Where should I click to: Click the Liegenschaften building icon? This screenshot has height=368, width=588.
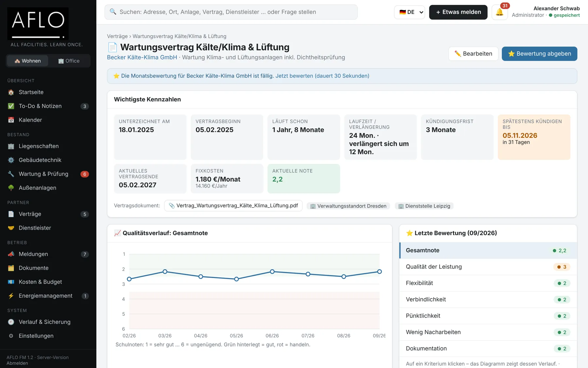[x=11, y=146]
